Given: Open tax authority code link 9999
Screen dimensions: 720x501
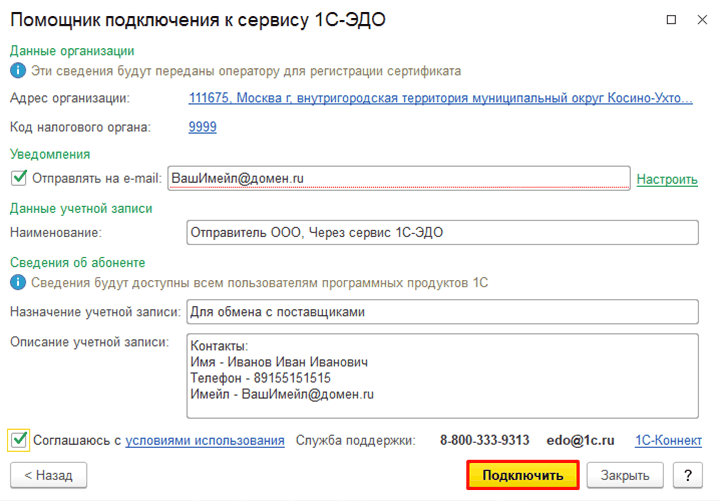Looking at the screenshot, I should click(x=202, y=127).
